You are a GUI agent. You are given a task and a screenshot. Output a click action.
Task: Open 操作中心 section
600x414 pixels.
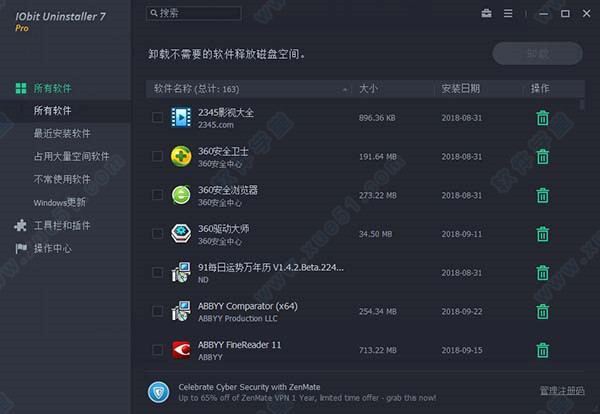coord(43,248)
